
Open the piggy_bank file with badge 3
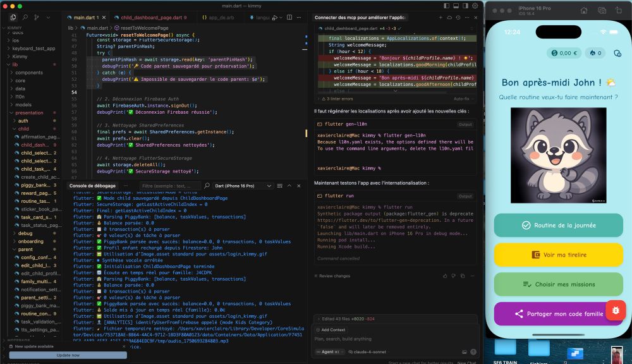[x=35, y=185]
